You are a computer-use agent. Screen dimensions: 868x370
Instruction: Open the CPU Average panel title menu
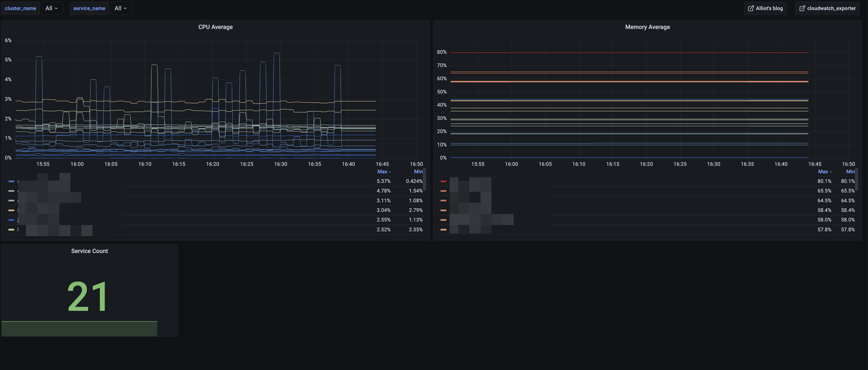(x=215, y=27)
